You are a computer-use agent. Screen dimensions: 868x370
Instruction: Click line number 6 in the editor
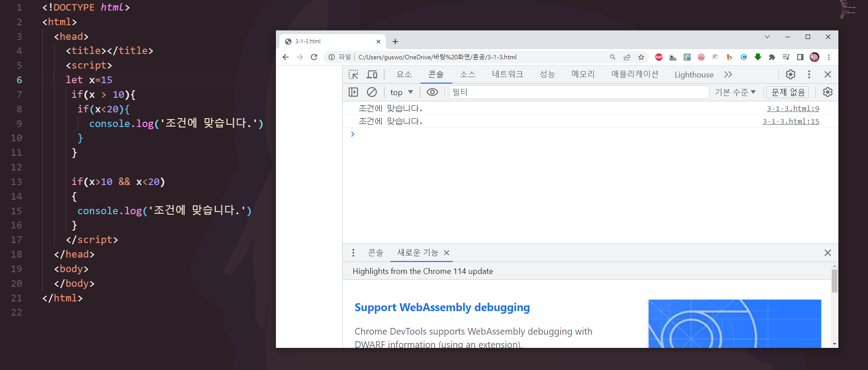tap(19, 80)
